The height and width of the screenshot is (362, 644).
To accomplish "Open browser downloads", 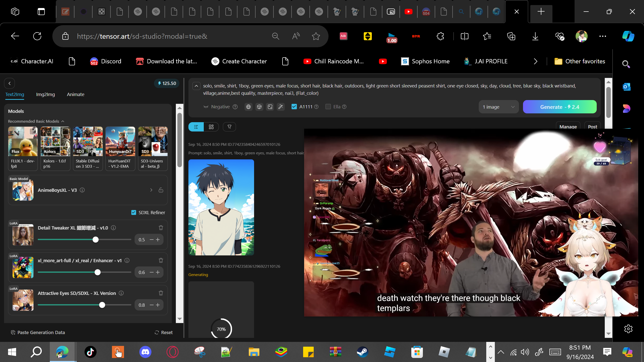I will [x=535, y=36].
